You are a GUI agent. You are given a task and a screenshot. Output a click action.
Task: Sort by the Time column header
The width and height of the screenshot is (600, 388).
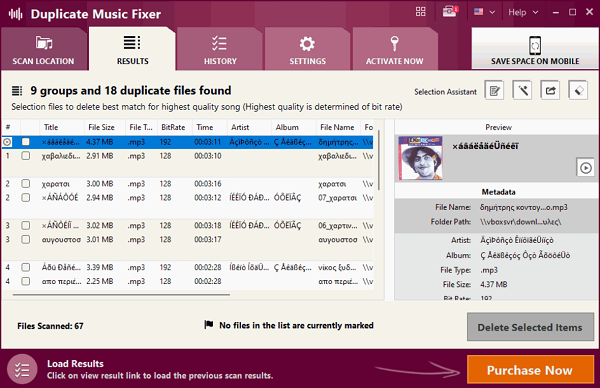[x=209, y=127]
